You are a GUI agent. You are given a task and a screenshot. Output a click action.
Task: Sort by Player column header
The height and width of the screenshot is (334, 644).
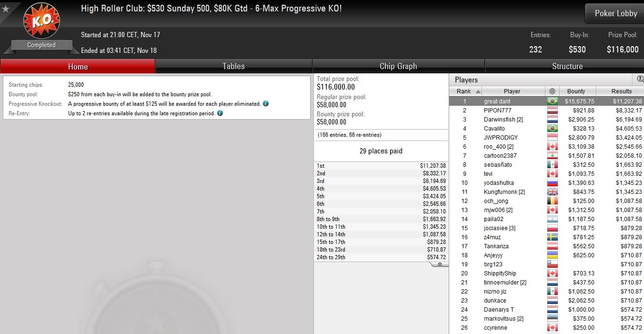coord(512,91)
